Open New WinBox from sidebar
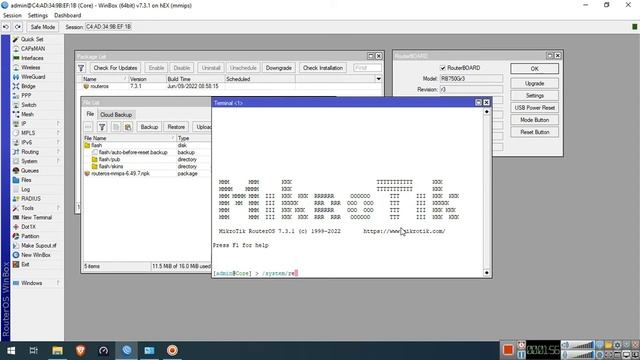This screenshot has height=360, width=640. pos(36,255)
